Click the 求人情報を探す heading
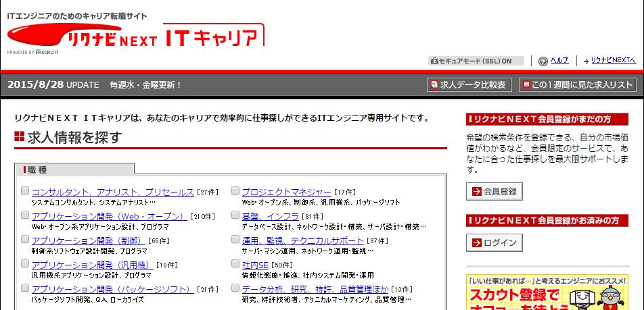The image size is (644, 310). pos(68,137)
